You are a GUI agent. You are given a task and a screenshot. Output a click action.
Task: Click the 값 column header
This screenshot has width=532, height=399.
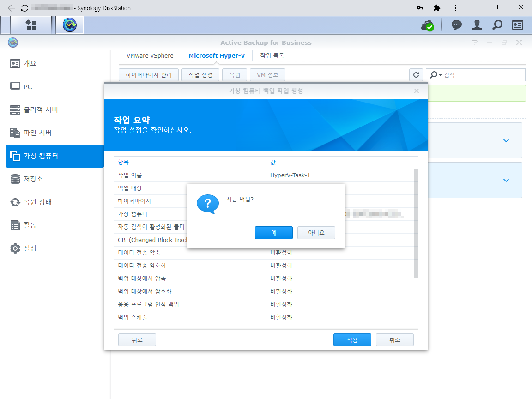(x=339, y=162)
